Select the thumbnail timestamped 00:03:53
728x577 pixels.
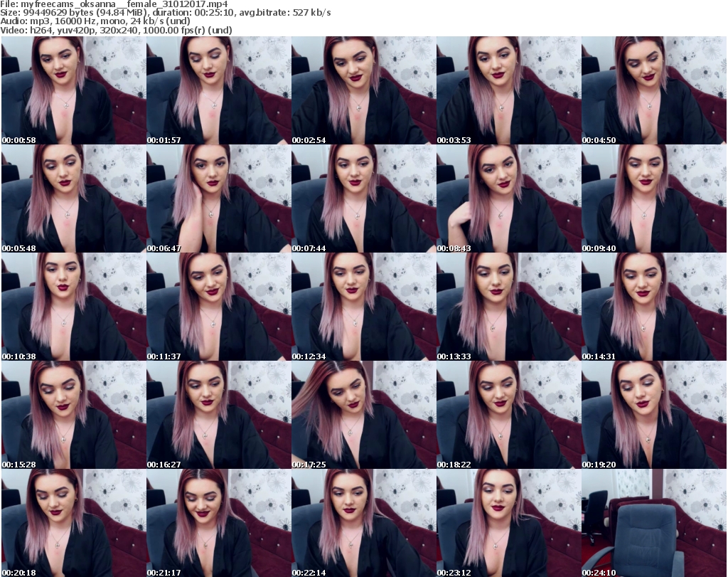click(509, 90)
